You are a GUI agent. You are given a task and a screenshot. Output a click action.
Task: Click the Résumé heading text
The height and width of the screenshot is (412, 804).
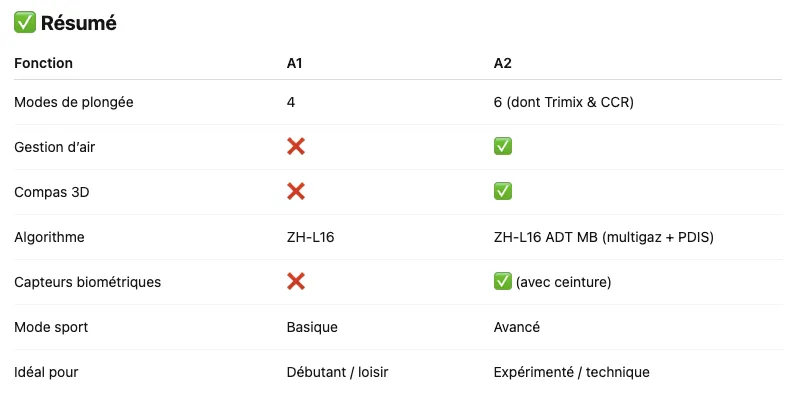click(x=79, y=23)
